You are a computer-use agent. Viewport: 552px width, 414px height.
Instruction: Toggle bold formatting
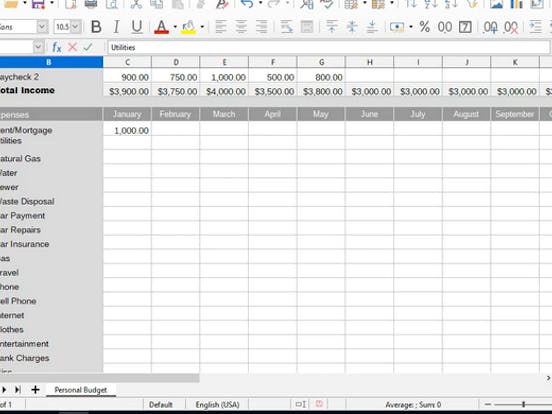pos(96,27)
